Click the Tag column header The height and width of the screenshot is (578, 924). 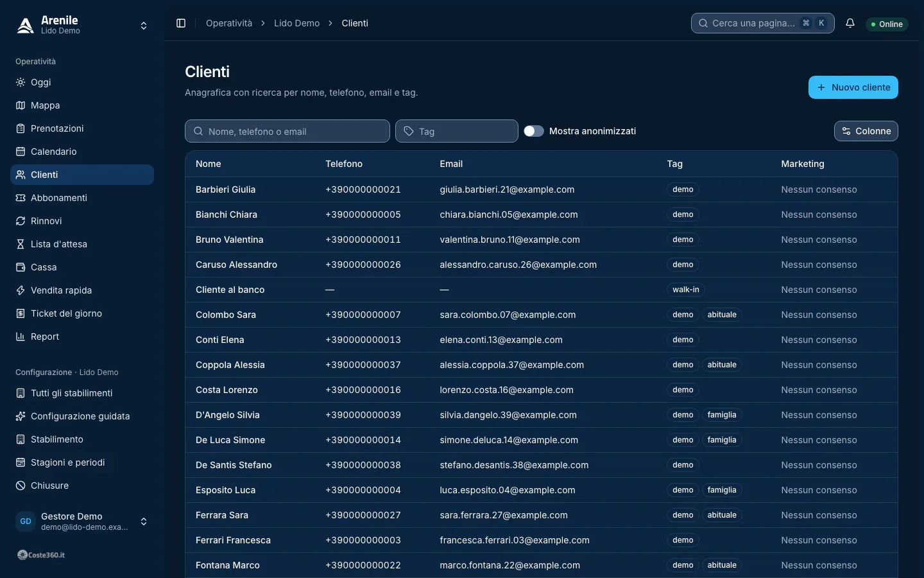[674, 164]
